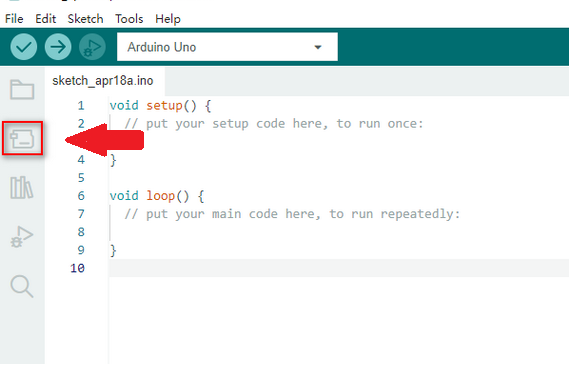
Task: Place cursor on empty line 8
Action: [x=339, y=232]
